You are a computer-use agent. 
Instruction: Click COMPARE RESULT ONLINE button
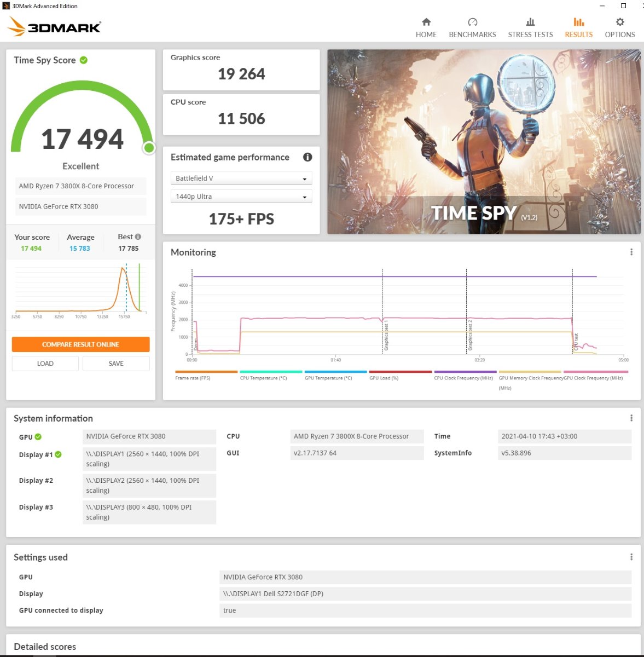coord(80,344)
